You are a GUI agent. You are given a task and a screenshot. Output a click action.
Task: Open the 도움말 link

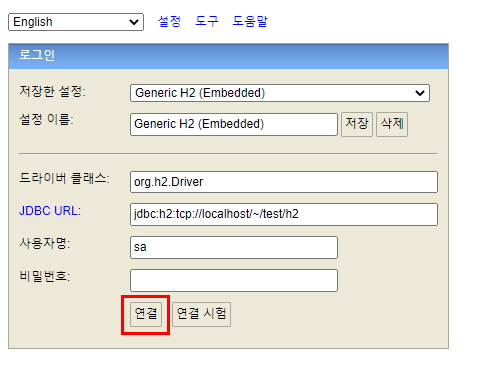tap(250, 21)
